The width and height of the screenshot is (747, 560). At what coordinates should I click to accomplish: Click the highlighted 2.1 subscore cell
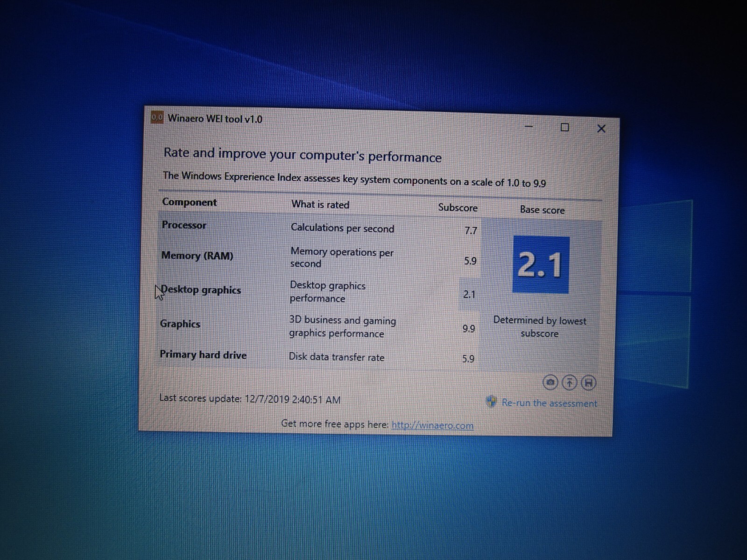tap(469, 294)
